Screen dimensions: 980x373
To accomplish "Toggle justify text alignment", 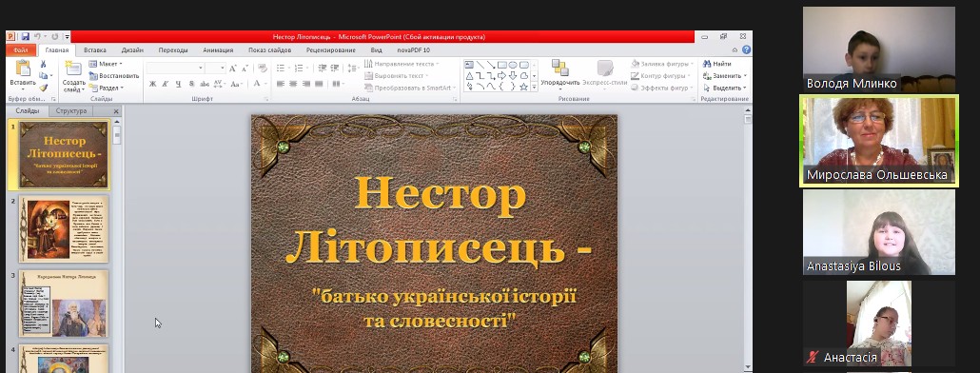I will 319,84.
